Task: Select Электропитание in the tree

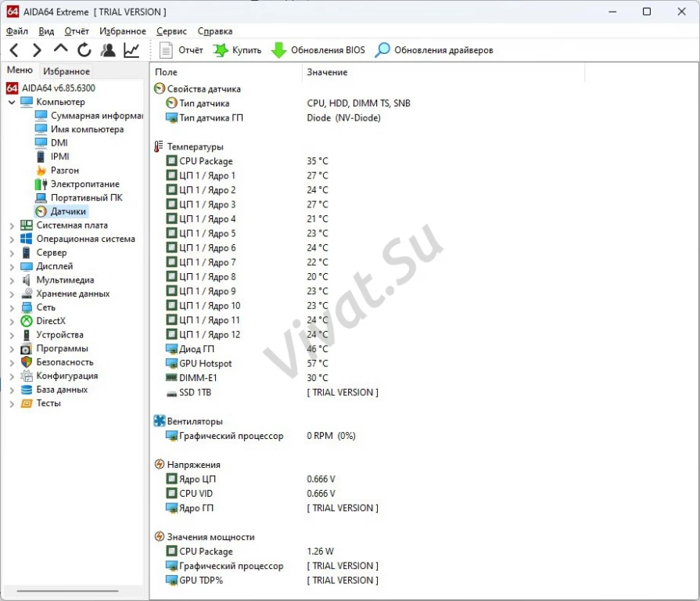Action: 84,184
